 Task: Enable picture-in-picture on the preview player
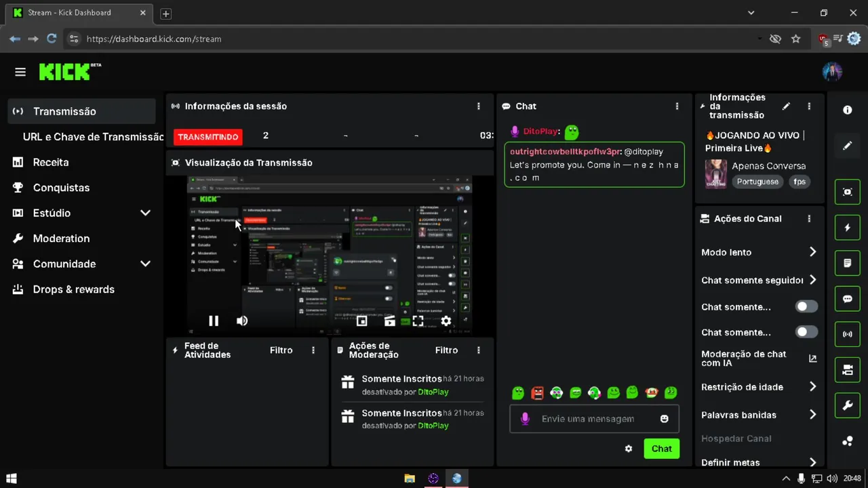(x=361, y=321)
